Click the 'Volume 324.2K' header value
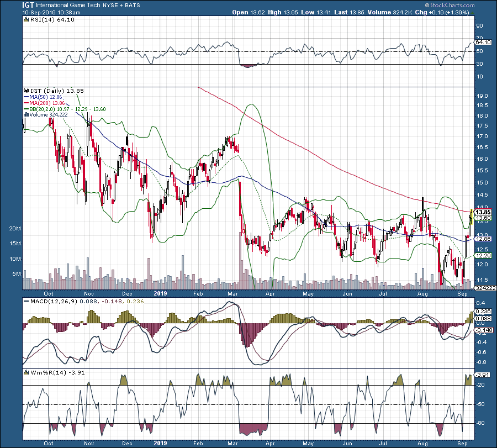 coord(390,12)
